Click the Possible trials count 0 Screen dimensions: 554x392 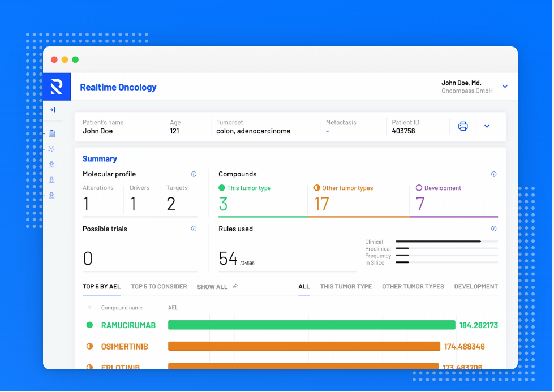pos(88,258)
